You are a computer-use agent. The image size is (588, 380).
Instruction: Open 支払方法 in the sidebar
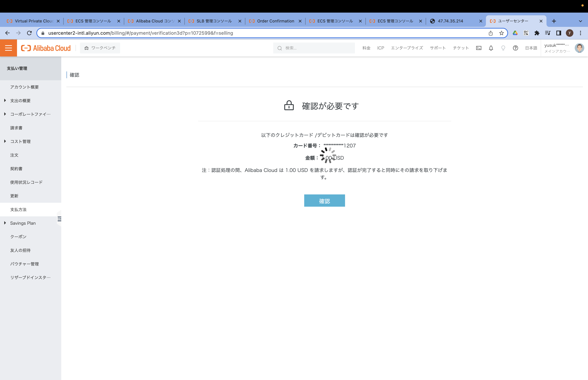click(18, 210)
